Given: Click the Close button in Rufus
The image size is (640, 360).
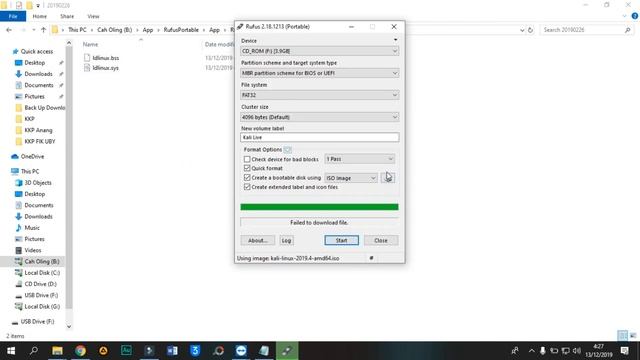Looking at the screenshot, I should [381, 240].
